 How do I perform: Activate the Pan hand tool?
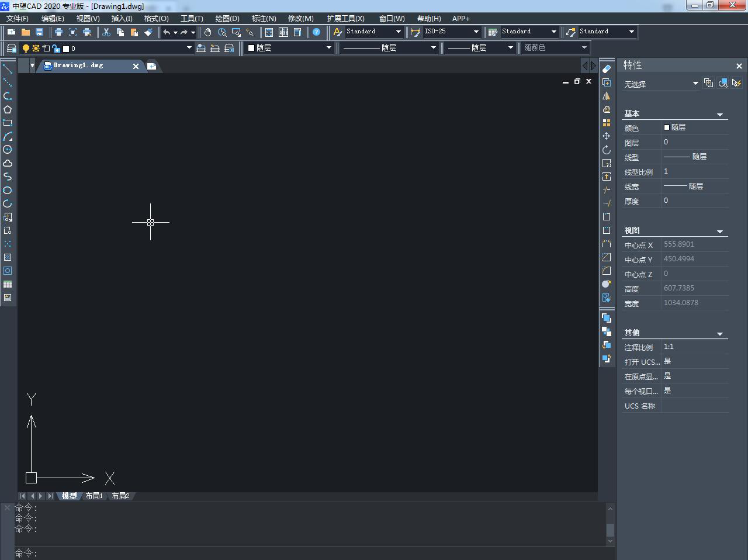(207, 32)
